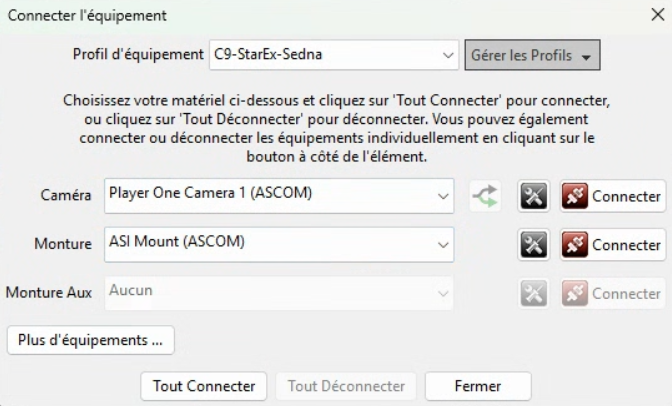The width and height of the screenshot is (672, 406).
Task: Click the green camera swap arrows icon
Action: (486, 196)
